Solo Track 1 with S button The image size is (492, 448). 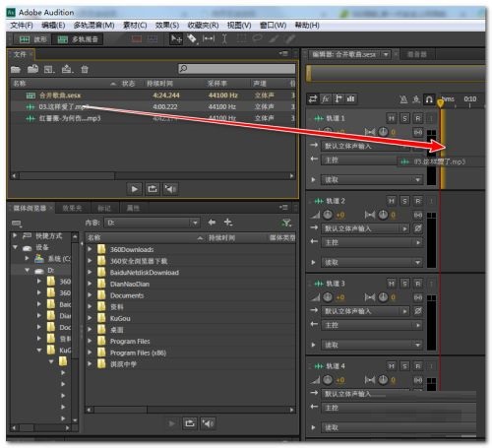pos(404,118)
